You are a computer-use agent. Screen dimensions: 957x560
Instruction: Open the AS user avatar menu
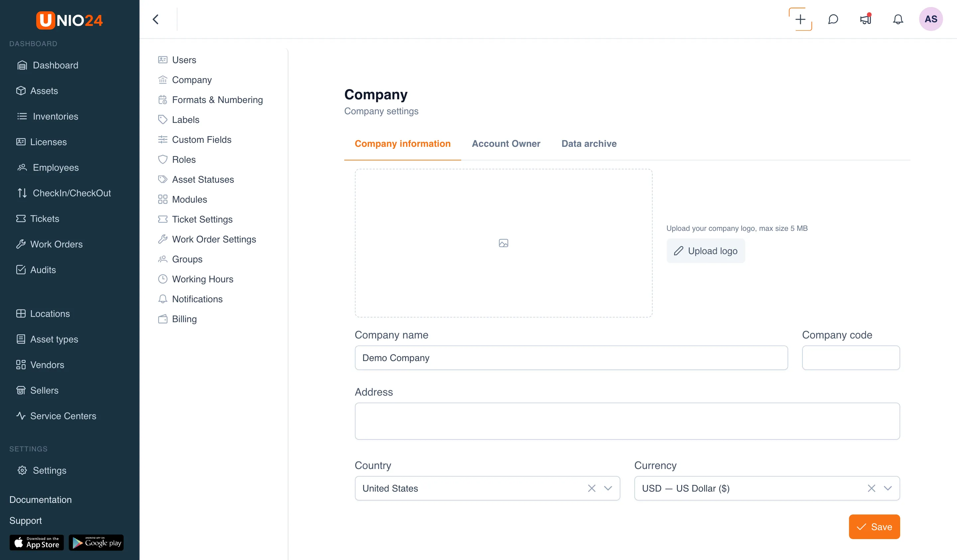930,19
